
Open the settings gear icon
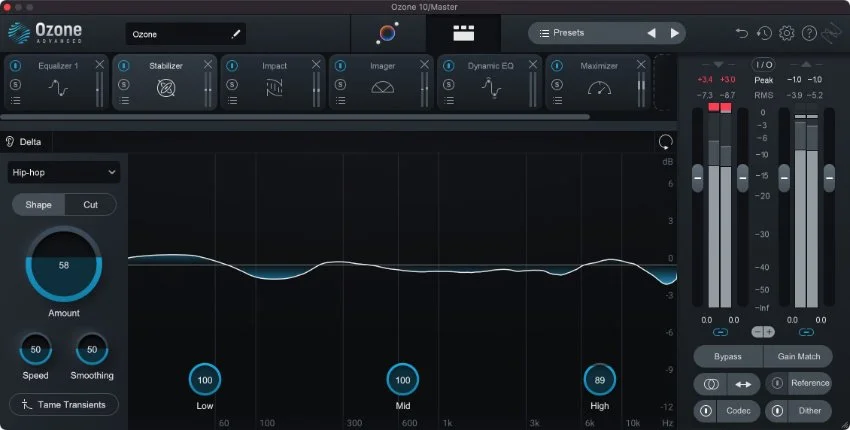787,33
